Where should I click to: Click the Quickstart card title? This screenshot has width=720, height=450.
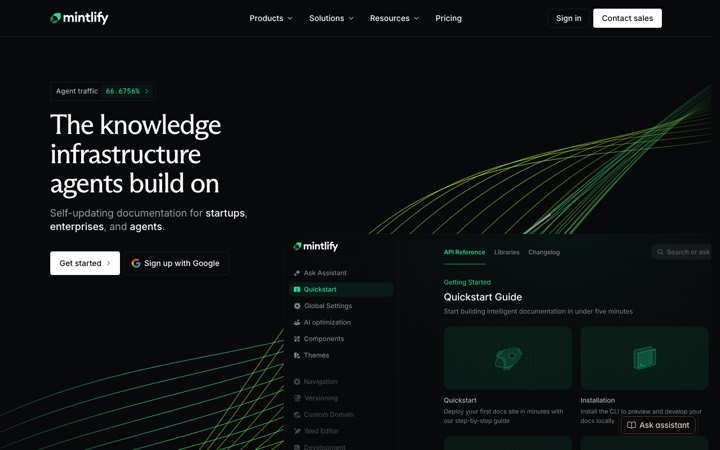point(460,400)
